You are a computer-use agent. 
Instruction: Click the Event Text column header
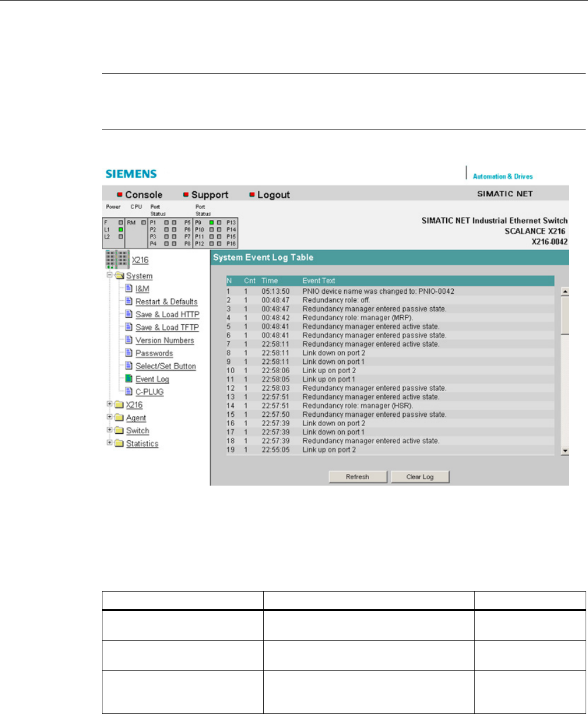click(319, 281)
